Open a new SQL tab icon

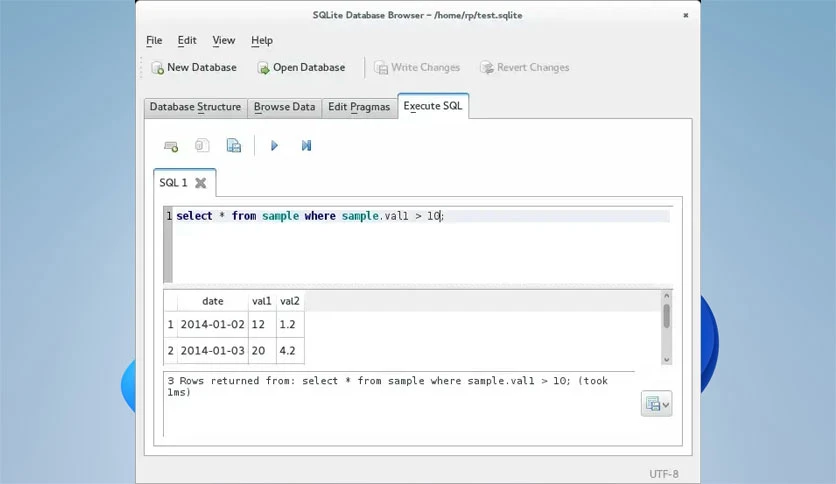[171, 146]
